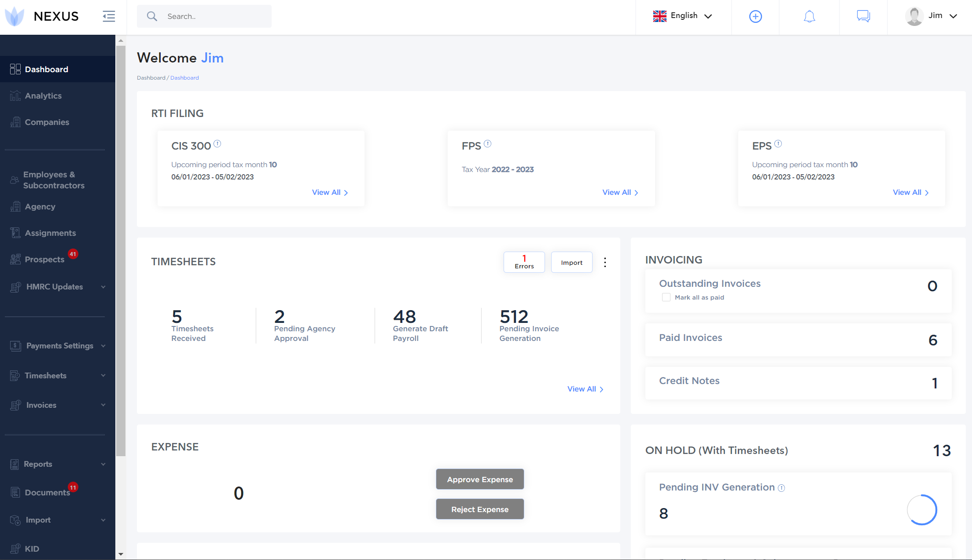
Task: Select the Analytics sidebar icon
Action: pyautogui.click(x=15, y=95)
